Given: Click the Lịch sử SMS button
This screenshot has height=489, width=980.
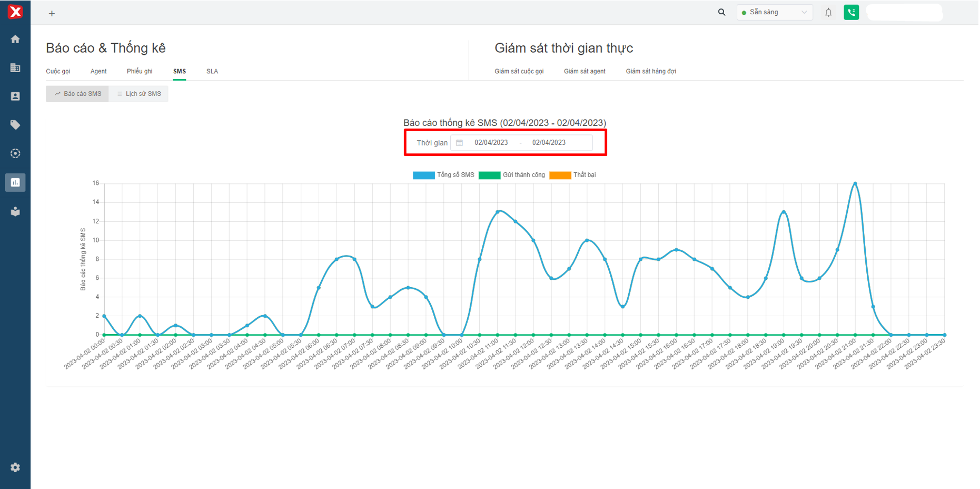Looking at the screenshot, I should click(139, 94).
